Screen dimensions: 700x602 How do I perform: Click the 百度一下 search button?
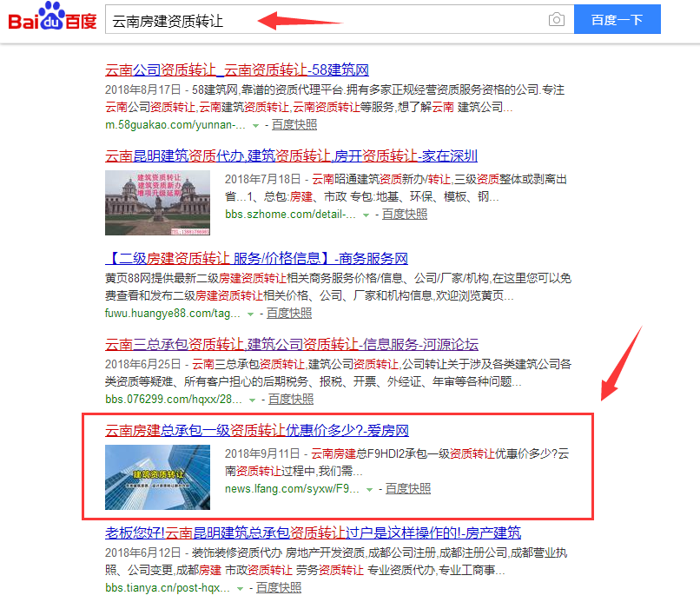pos(617,19)
